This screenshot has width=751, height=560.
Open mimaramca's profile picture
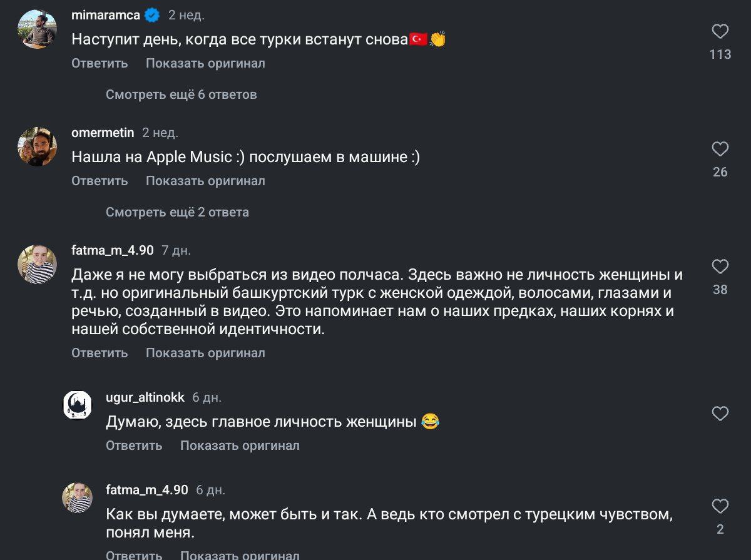(38, 29)
